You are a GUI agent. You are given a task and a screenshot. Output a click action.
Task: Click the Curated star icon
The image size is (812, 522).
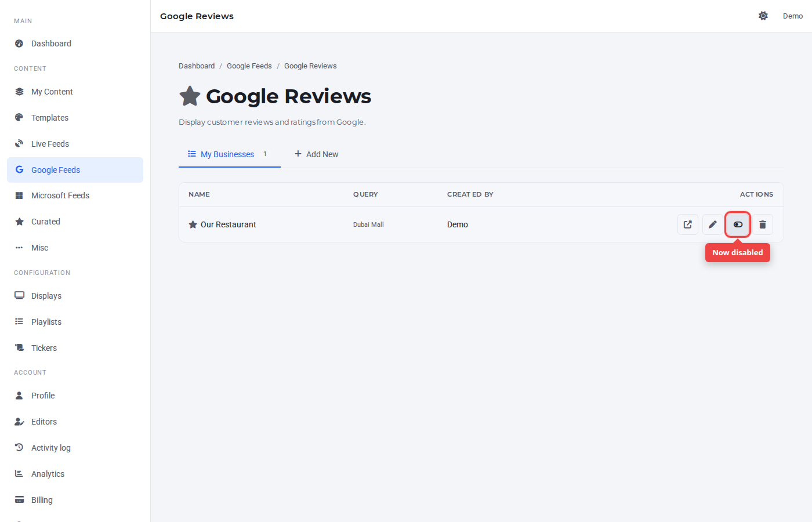pos(19,222)
